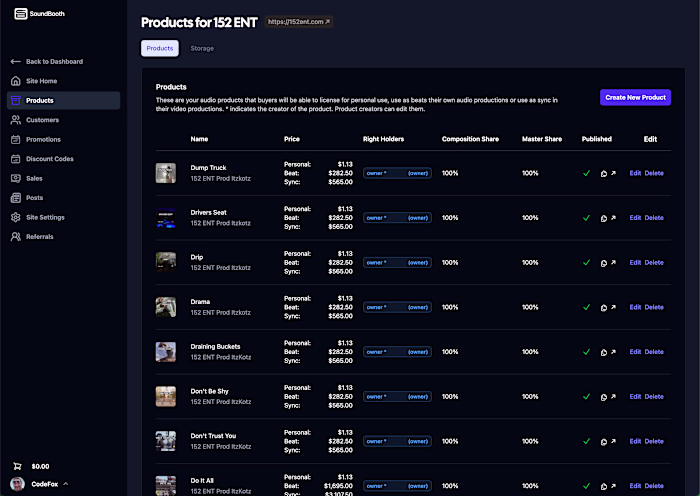Edit the Drivers Seat product
The width and height of the screenshot is (700, 496).
click(x=635, y=218)
